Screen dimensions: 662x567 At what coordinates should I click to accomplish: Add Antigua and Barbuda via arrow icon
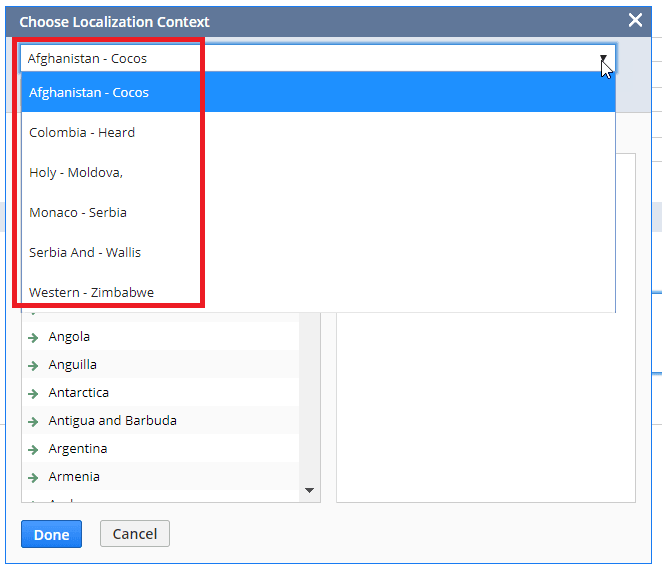(33, 421)
